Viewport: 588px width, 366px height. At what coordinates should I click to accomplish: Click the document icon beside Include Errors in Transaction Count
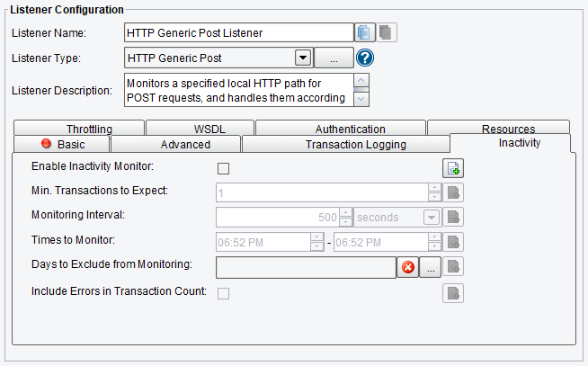453,293
